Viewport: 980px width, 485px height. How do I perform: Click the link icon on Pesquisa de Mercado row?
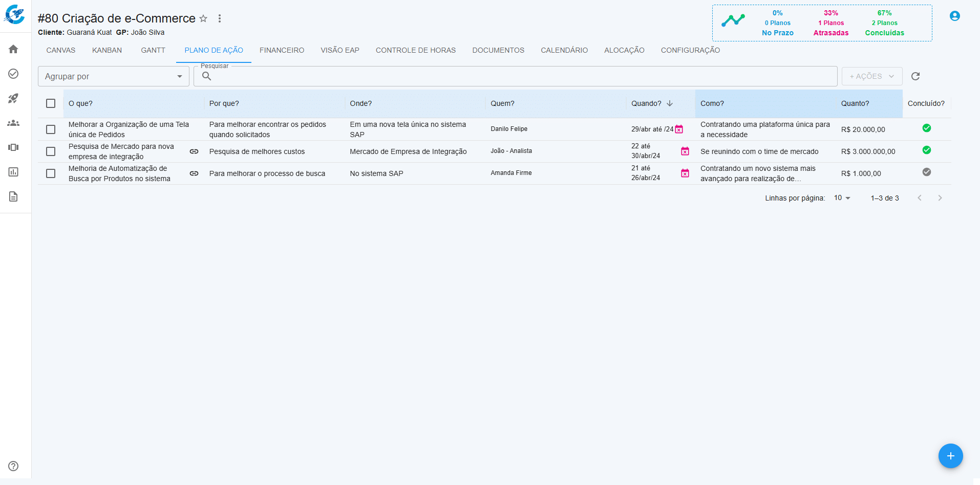(194, 151)
